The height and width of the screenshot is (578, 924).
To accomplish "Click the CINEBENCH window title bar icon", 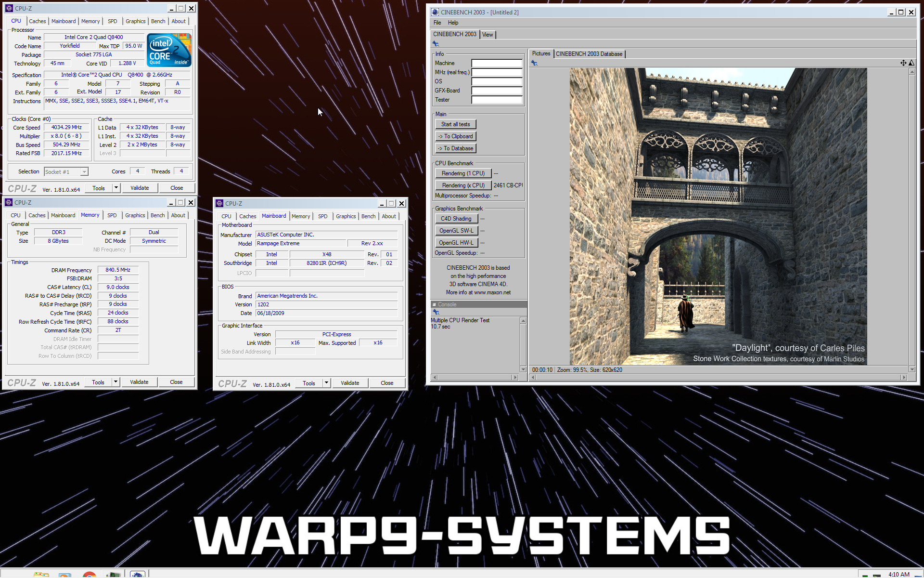I will pyautogui.click(x=435, y=12).
